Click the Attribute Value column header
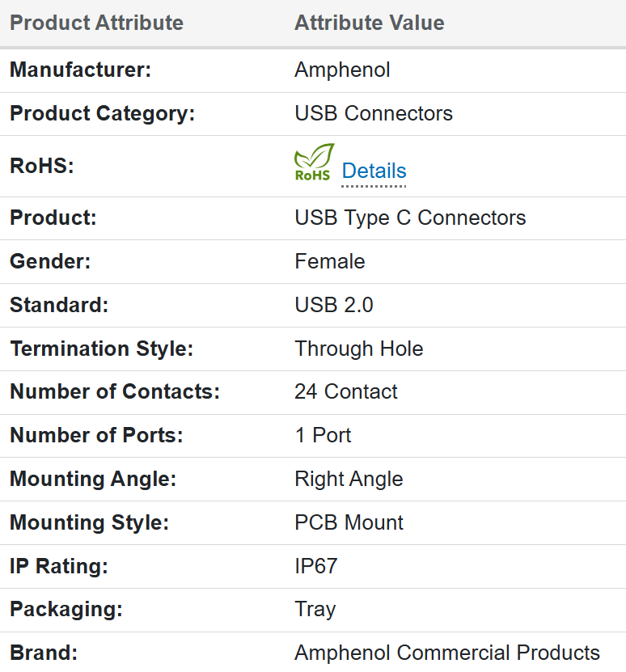This screenshot has height=672, width=626. tap(369, 23)
